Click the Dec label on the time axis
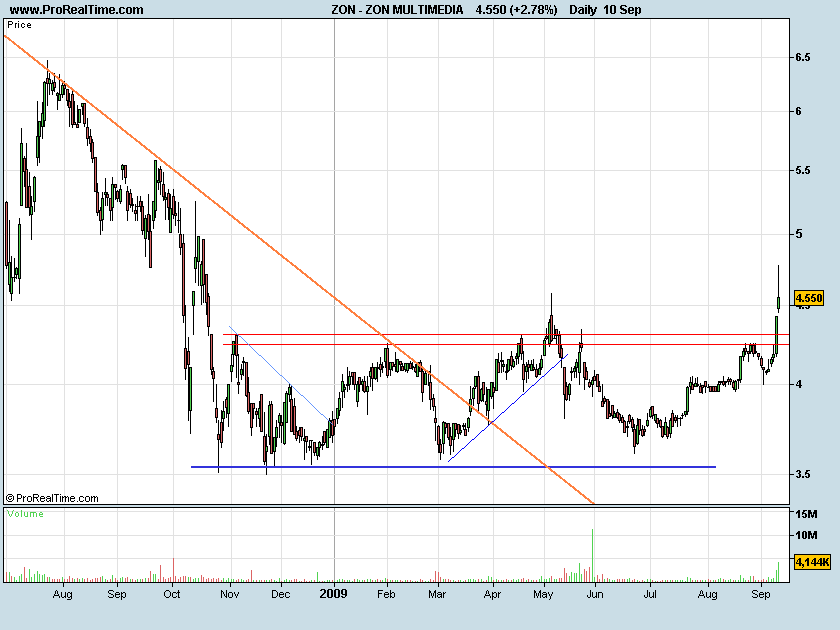840x630 pixels. tap(281, 594)
